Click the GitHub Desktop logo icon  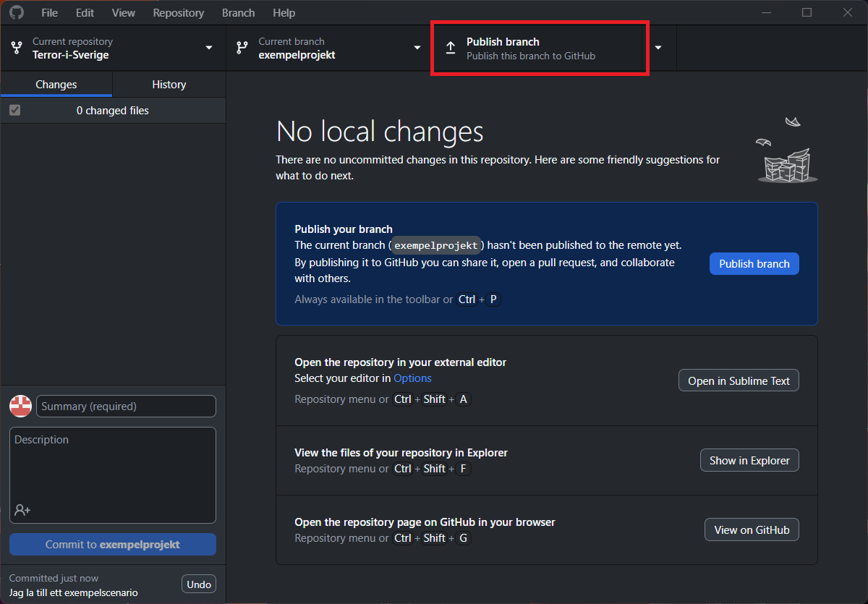(x=16, y=12)
